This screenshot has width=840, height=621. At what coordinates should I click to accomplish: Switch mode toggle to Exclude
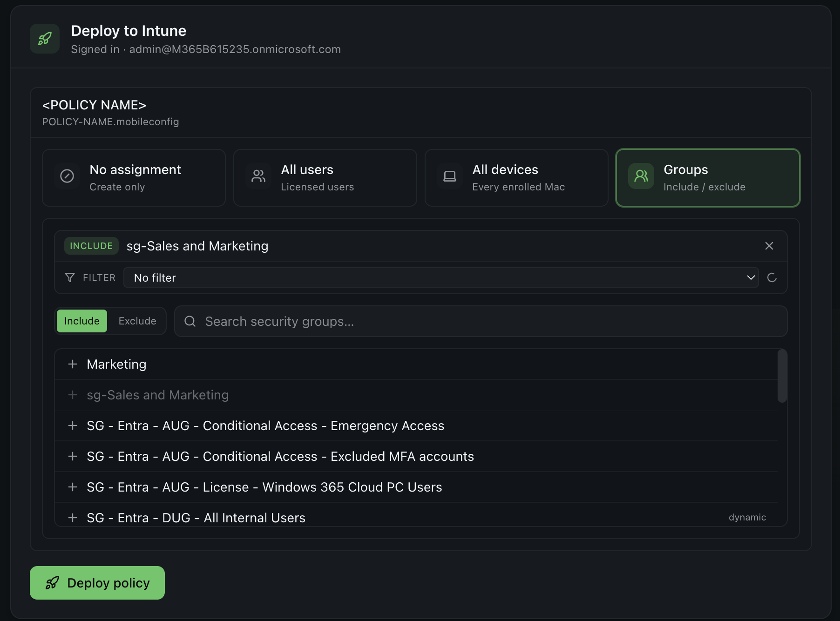(137, 321)
